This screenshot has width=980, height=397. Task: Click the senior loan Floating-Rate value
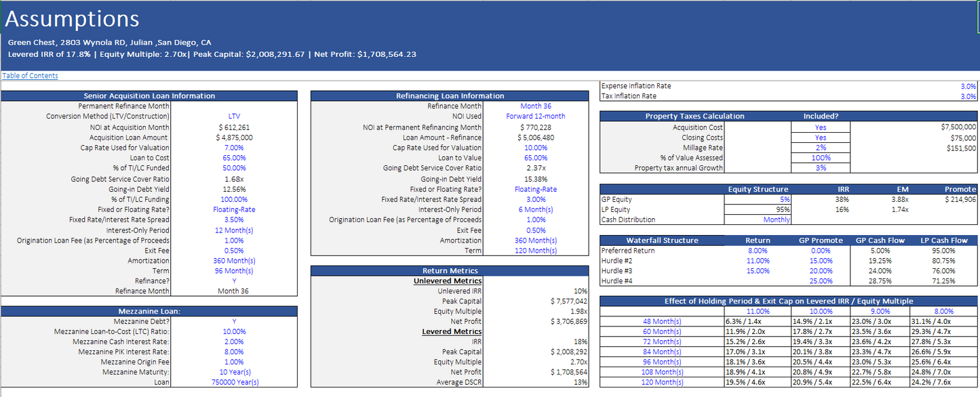coord(234,209)
